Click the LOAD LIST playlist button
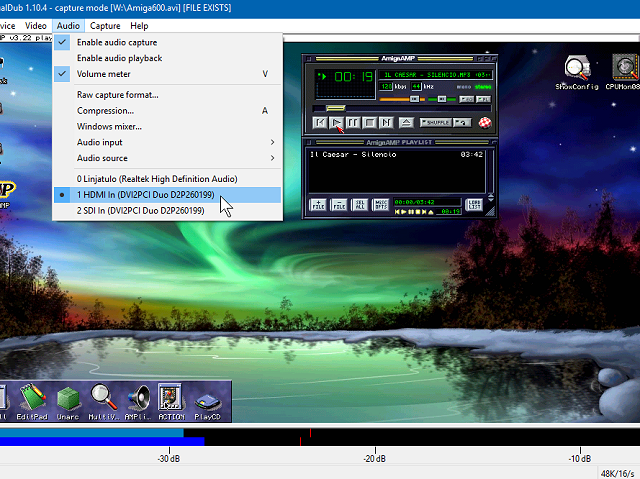This screenshot has width=640, height=479. tap(474, 205)
